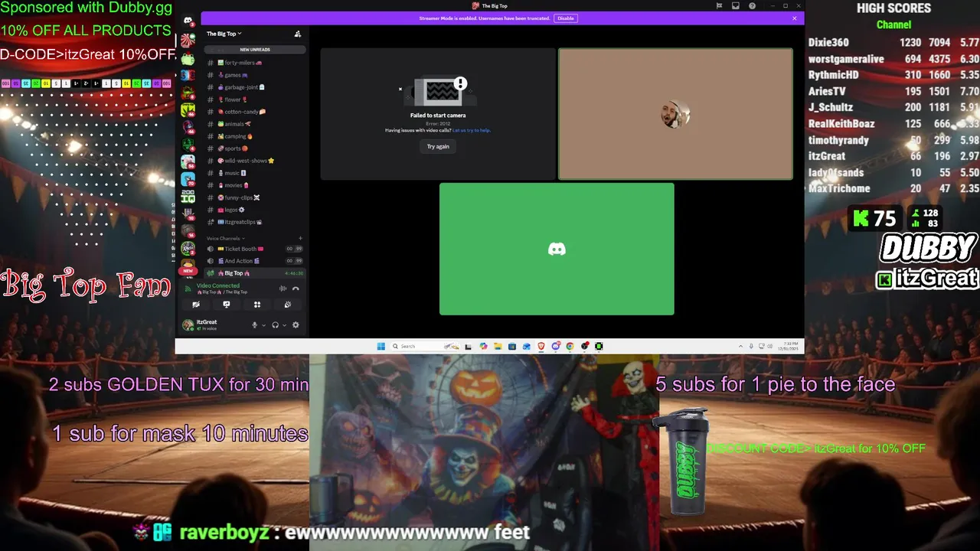Open File Explorer on the taskbar
Viewport: 980px width, 551px height.
coord(498,346)
